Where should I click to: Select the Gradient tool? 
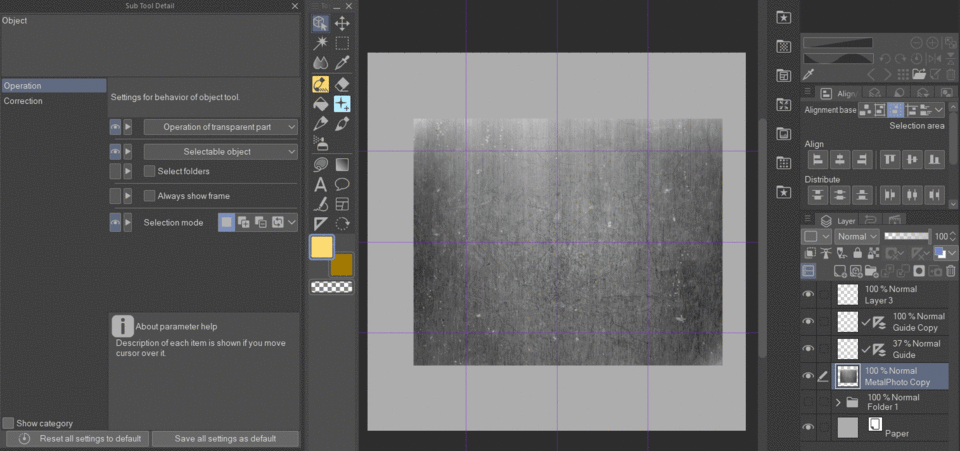click(342, 164)
